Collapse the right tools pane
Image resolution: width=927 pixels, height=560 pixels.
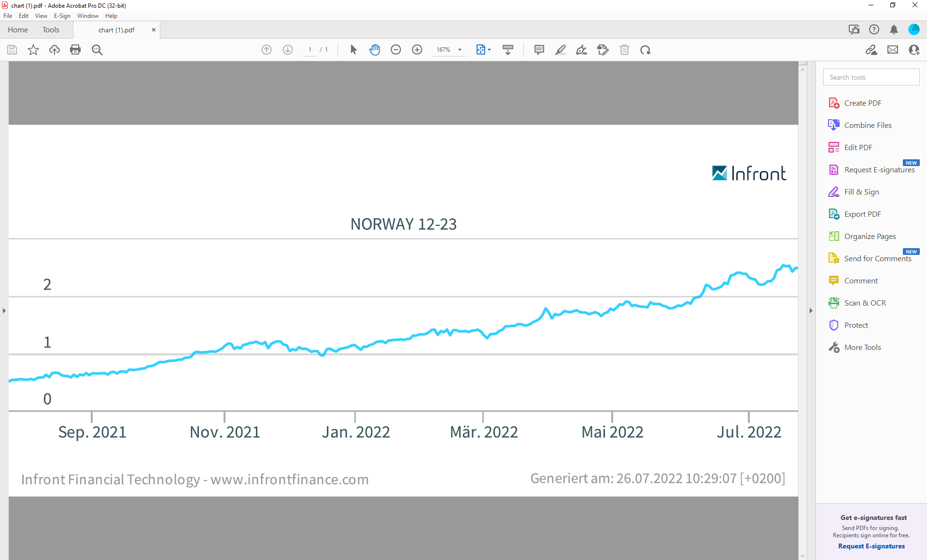coord(811,310)
